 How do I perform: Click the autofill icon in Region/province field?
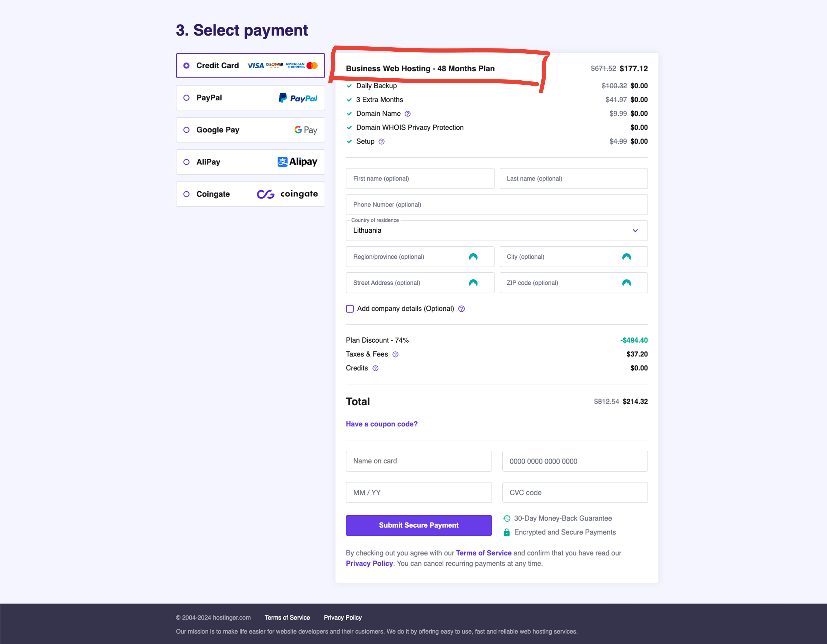(x=473, y=257)
